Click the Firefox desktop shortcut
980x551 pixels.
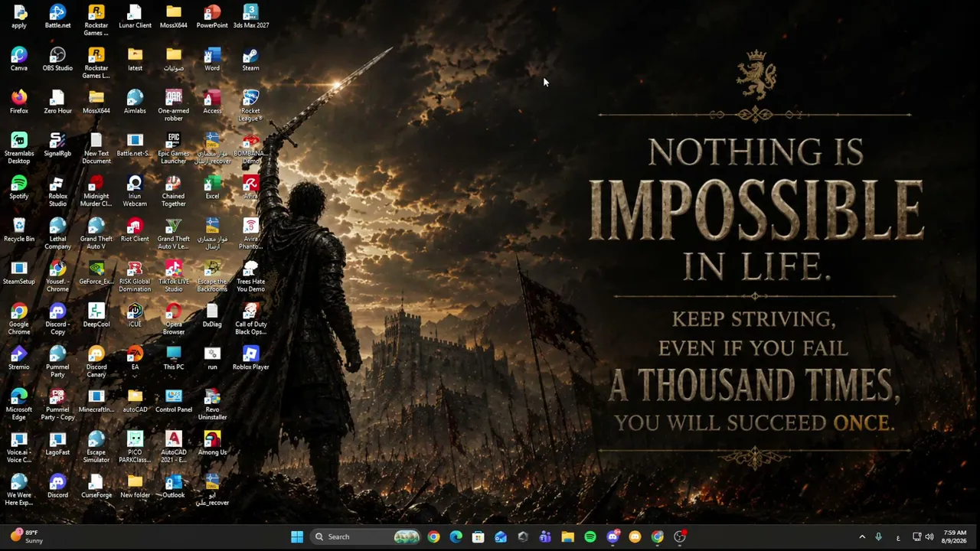(19, 103)
